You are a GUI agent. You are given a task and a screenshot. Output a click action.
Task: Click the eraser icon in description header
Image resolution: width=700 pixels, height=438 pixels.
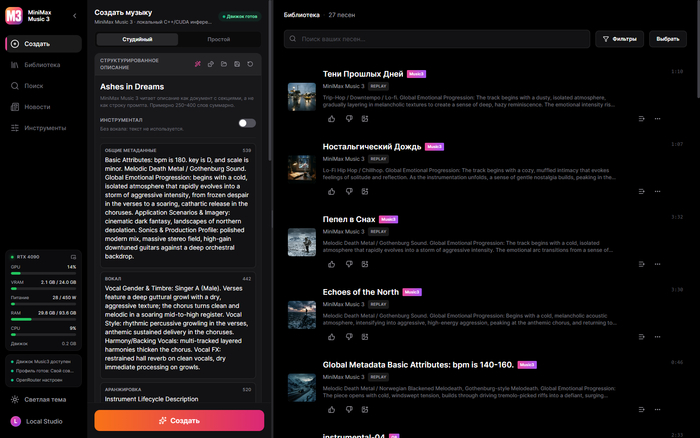(x=211, y=64)
